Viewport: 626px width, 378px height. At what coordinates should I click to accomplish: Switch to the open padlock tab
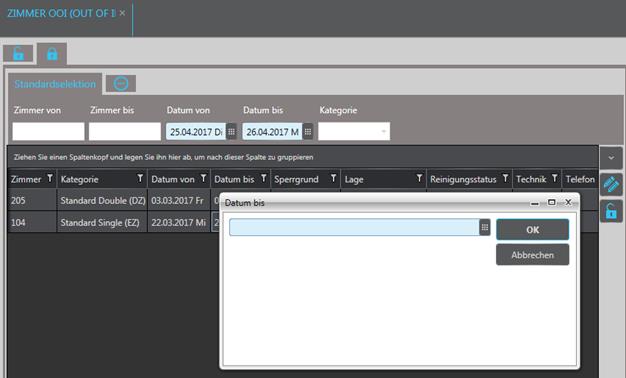(x=18, y=53)
